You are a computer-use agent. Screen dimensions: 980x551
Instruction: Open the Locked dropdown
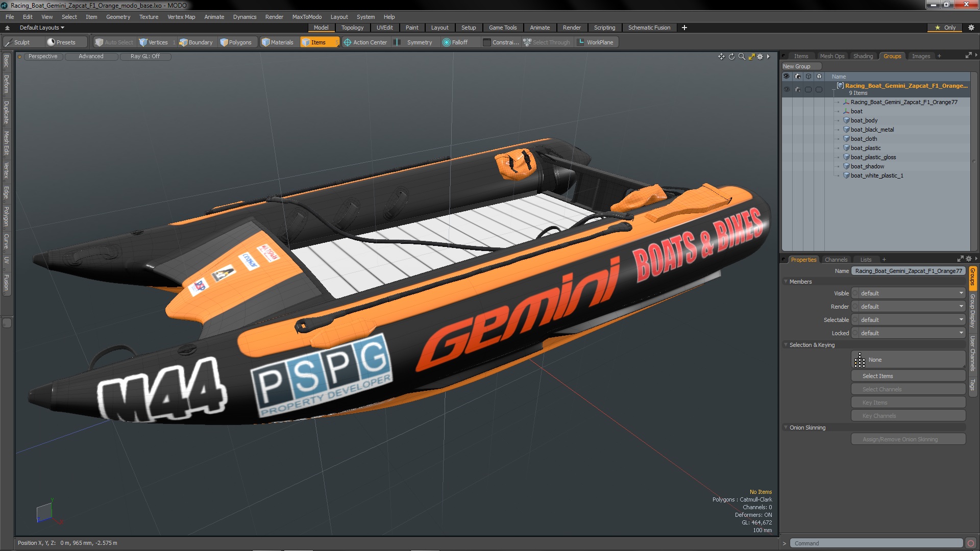point(909,333)
